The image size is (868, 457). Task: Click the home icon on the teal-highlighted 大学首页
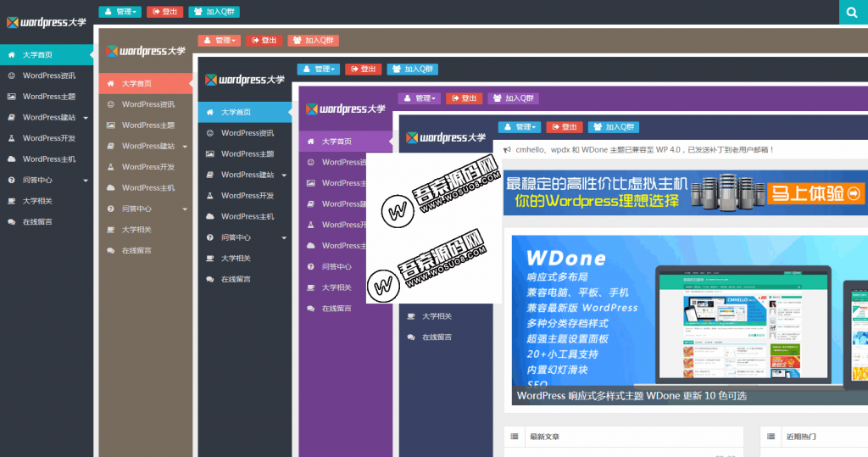12,55
